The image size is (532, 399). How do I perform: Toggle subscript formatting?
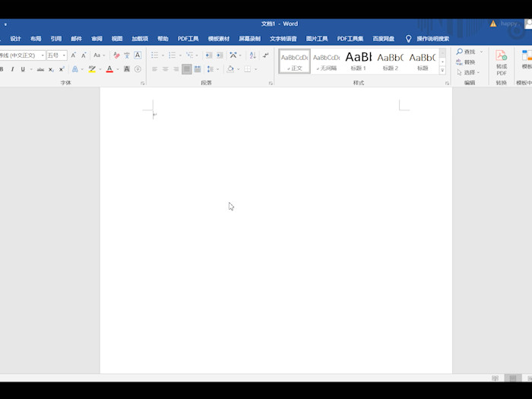(51, 69)
